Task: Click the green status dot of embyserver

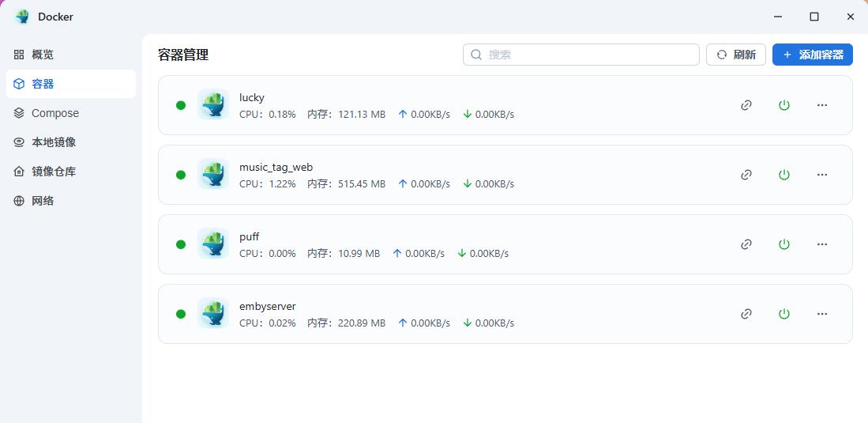Action: point(180,314)
